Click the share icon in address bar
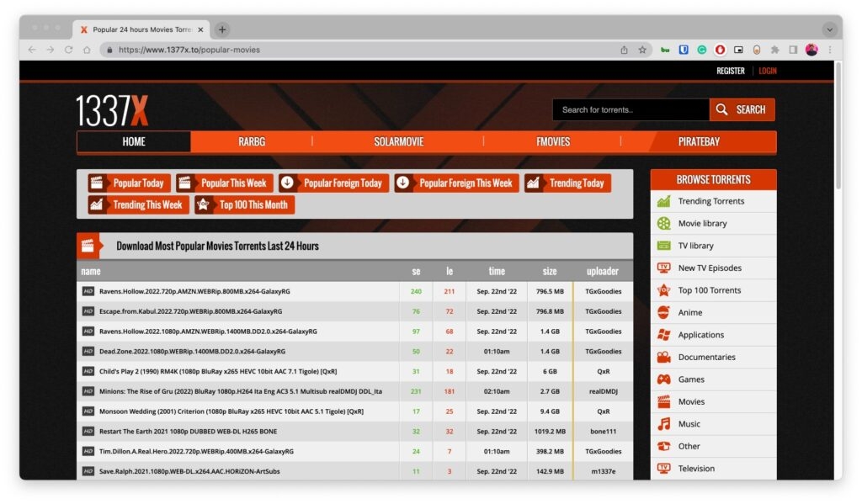 pyautogui.click(x=624, y=50)
